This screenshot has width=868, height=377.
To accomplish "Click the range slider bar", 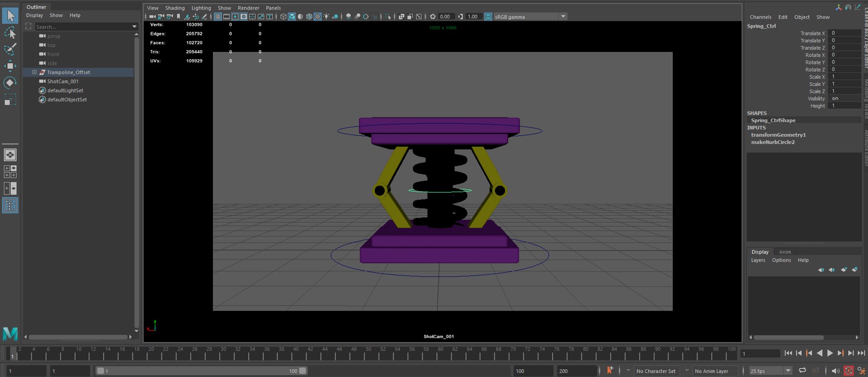I will click(201, 371).
